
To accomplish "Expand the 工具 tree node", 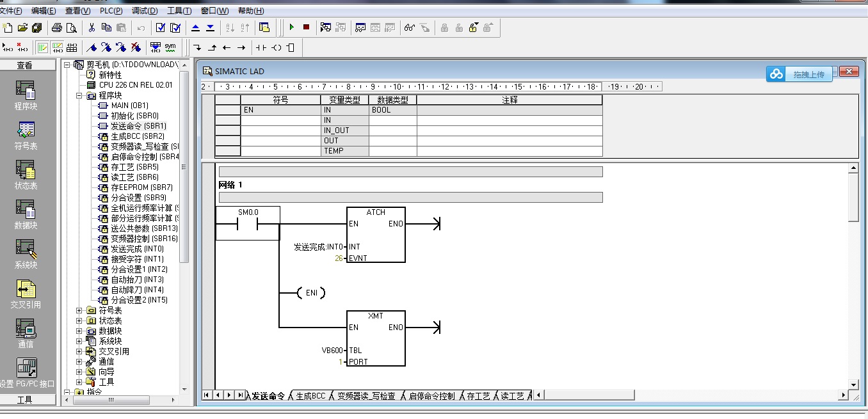I will pyautogui.click(x=79, y=382).
